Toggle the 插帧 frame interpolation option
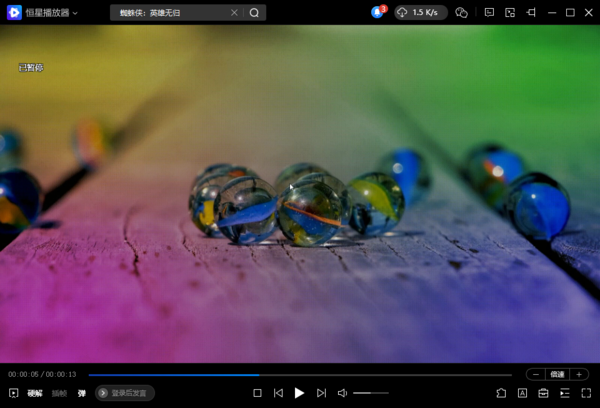The width and height of the screenshot is (600, 408). pos(59,393)
